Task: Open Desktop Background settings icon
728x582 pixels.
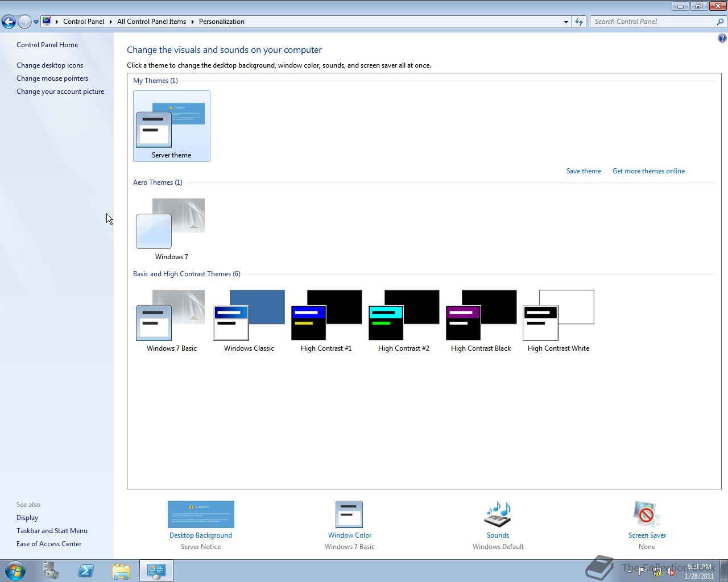Action: click(x=201, y=514)
